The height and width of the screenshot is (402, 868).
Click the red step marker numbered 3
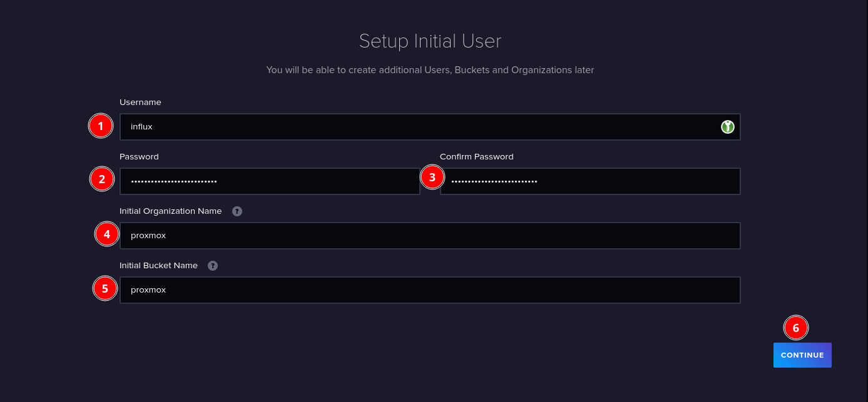(x=432, y=177)
